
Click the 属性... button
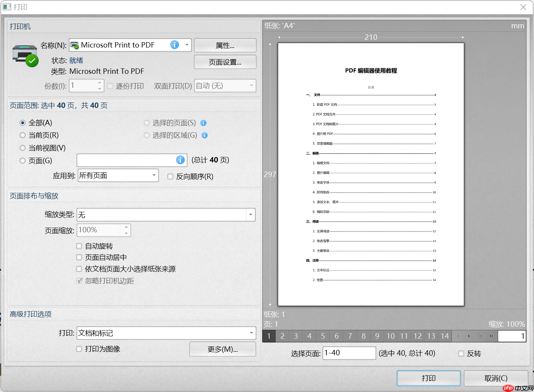(x=225, y=45)
